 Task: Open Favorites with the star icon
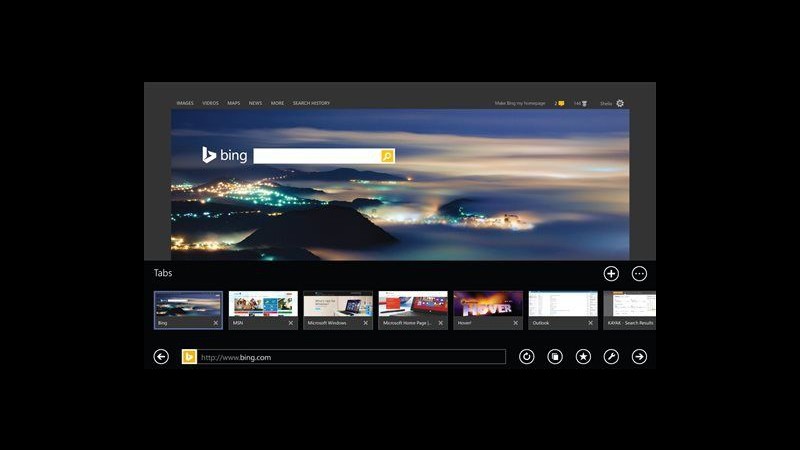coord(583,356)
